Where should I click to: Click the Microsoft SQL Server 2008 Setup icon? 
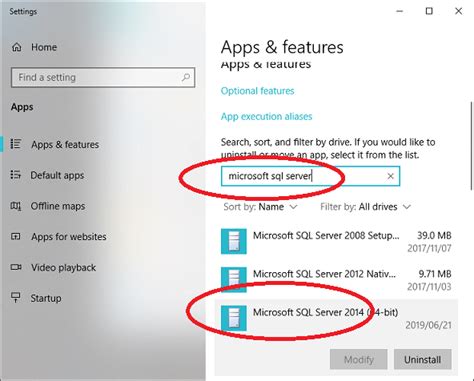[x=234, y=241]
